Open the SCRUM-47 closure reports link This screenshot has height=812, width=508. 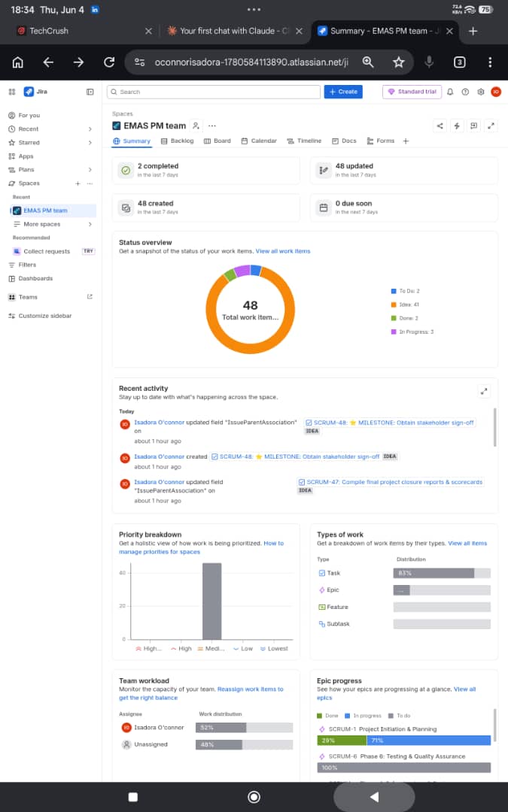click(x=391, y=482)
